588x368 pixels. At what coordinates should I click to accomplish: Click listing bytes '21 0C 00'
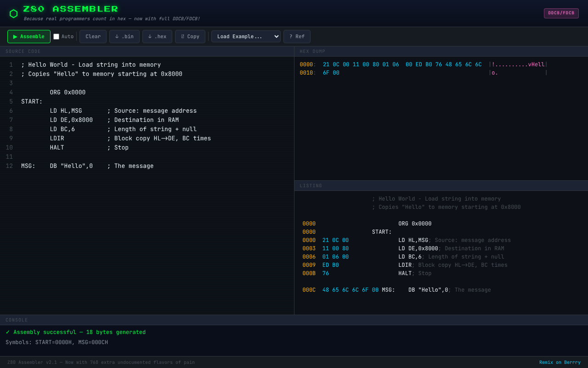(x=335, y=240)
